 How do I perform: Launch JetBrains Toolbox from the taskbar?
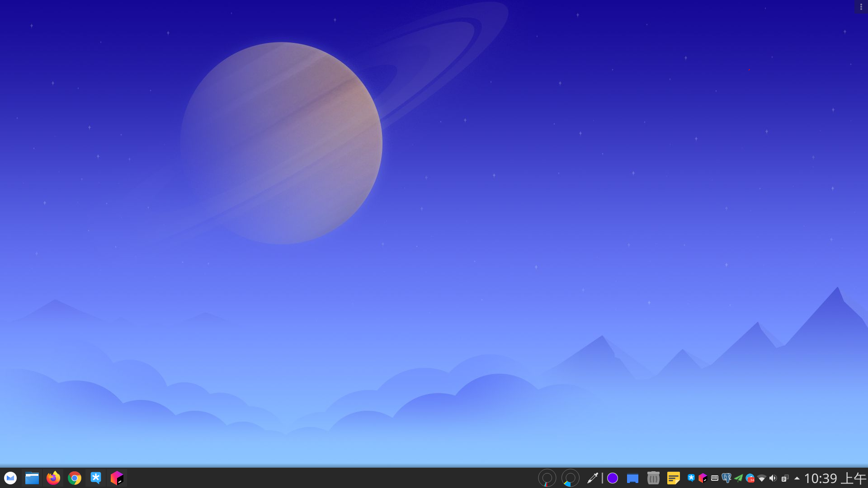[x=117, y=478]
